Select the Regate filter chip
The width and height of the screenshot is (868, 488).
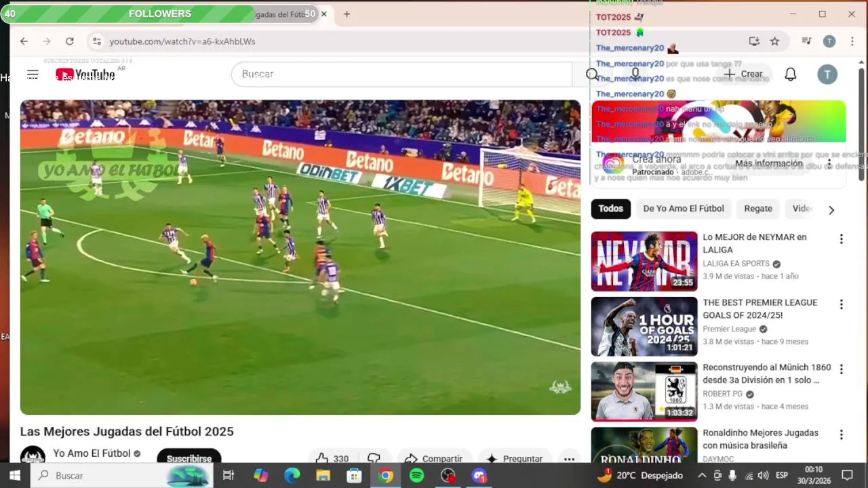[x=758, y=209]
